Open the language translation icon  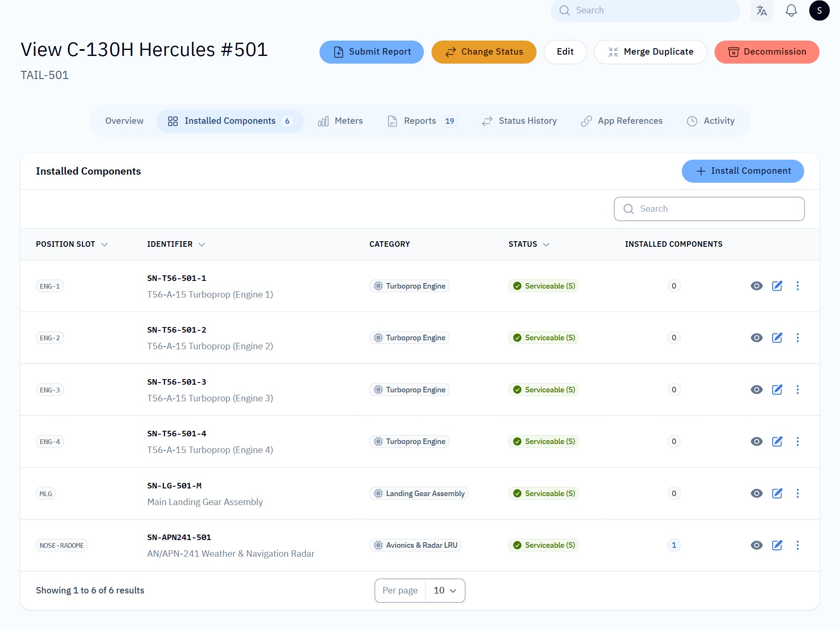(x=762, y=11)
